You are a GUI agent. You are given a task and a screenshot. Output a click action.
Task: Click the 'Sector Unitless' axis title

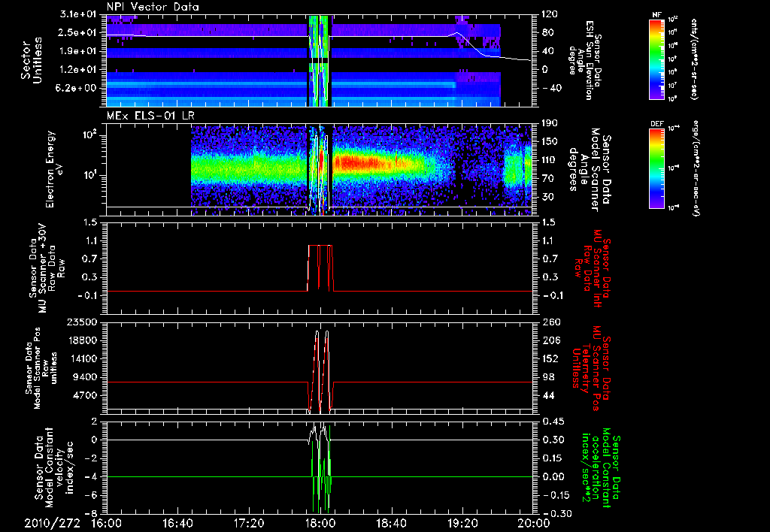[x=31, y=60]
